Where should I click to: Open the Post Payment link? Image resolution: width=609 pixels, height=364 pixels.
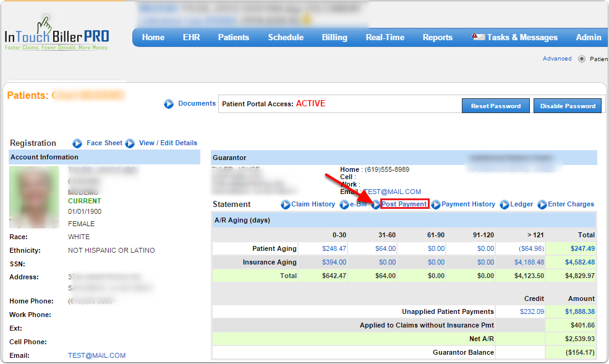404,204
